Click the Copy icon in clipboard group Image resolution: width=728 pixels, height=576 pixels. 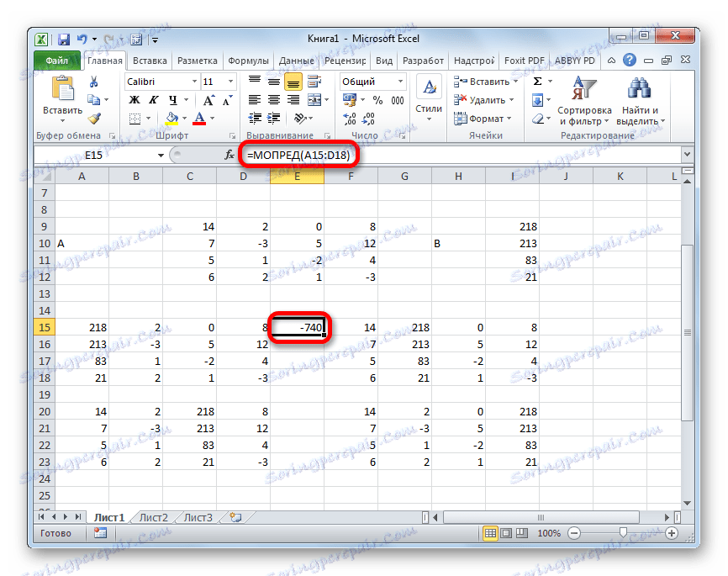coord(94,99)
